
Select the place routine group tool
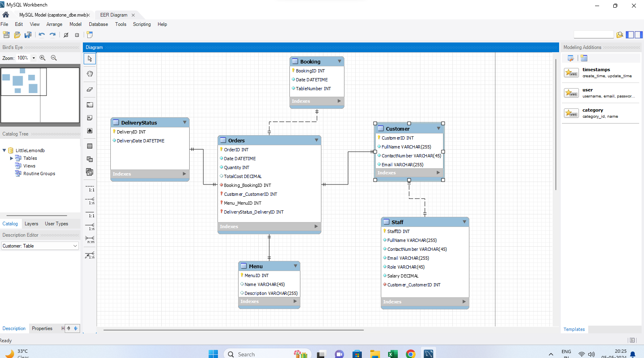[90, 172]
